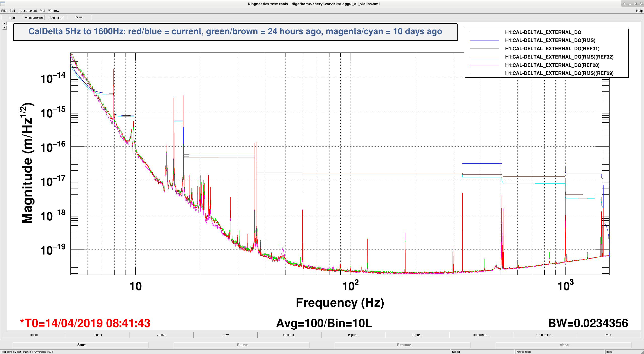This screenshot has width=644, height=354.
Task: Click the window menu icon in title bar
Action: 3,4
